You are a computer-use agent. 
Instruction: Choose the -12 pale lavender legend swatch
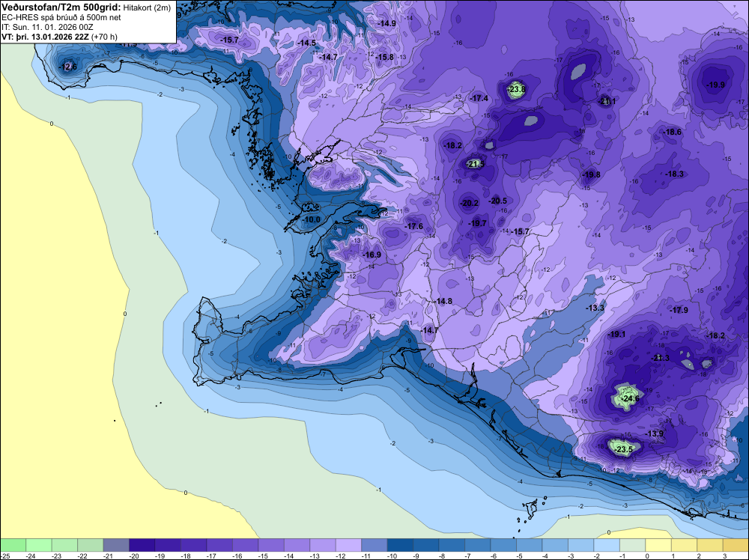coord(348,545)
